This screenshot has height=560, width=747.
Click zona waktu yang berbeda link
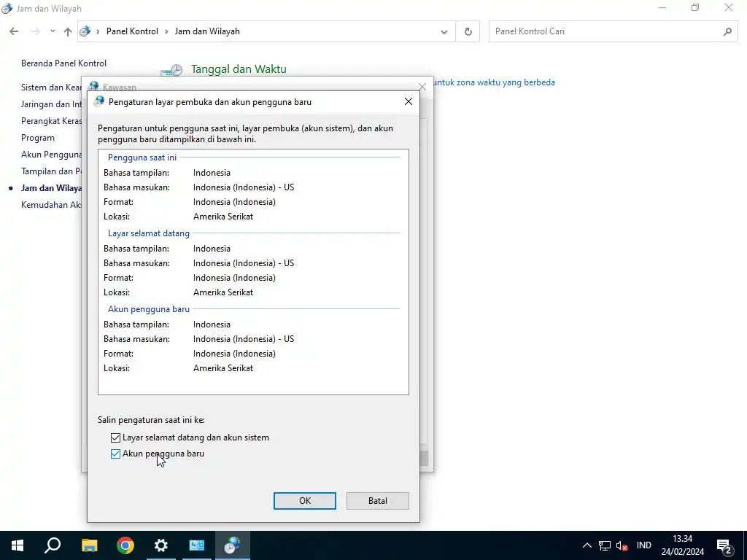pyautogui.click(x=494, y=82)
